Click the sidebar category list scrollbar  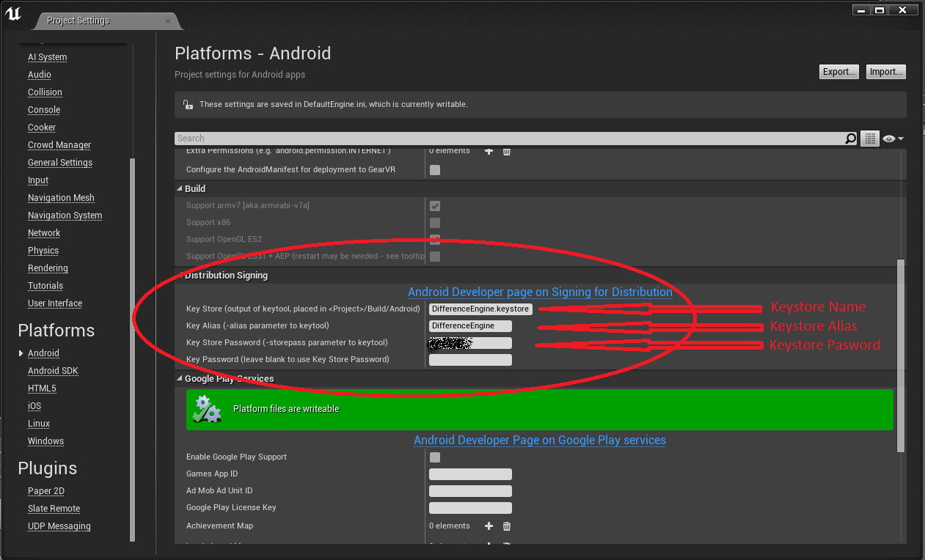[x=132, y=349]
